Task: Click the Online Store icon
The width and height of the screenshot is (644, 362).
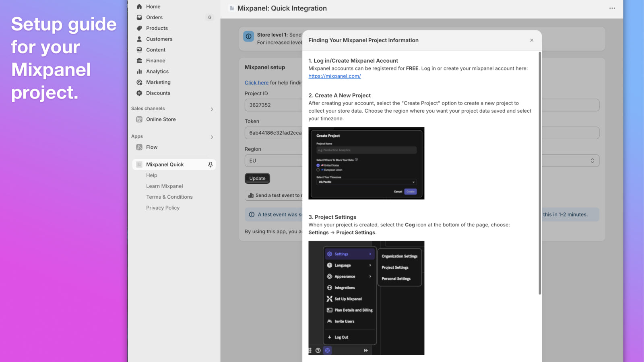Action: pyautogui.click(x=139, y=119)
